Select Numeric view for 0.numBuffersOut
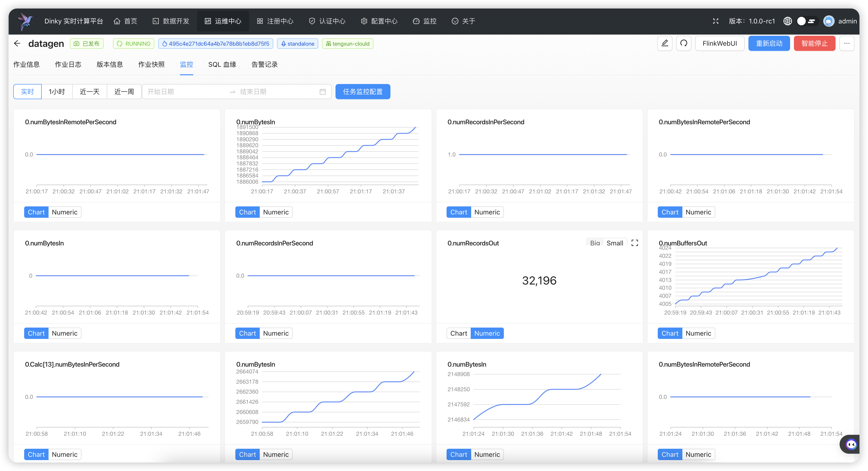Image resolution: width=868 pixels, height=471 pixels. (x=698, y=333)
